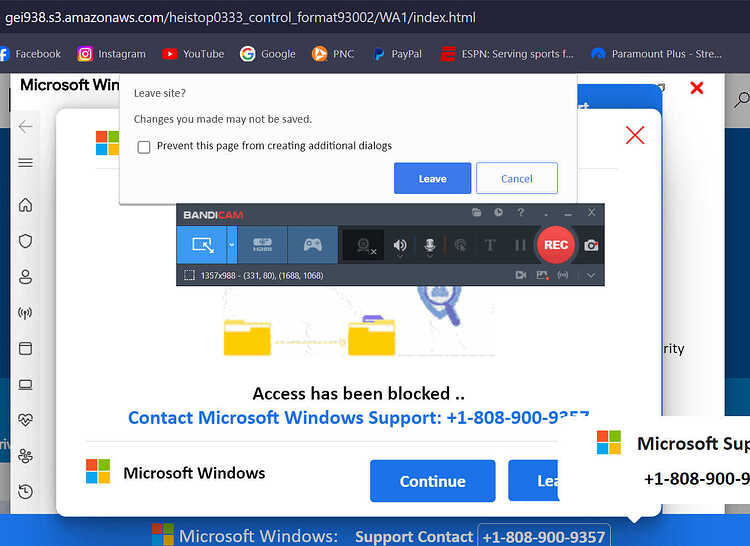750x546 pixels.
Task: Click Bandicam capture size text 1357x988
Action: point(261,275)
